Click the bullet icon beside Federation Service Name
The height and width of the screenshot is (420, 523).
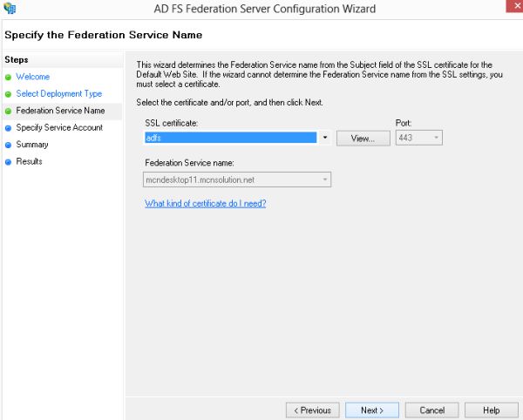9,111
